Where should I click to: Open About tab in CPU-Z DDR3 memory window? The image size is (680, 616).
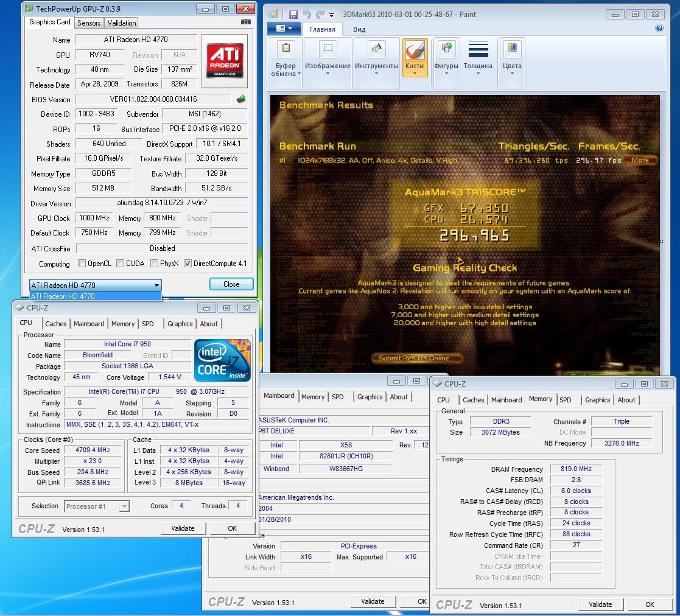(626, 400)
